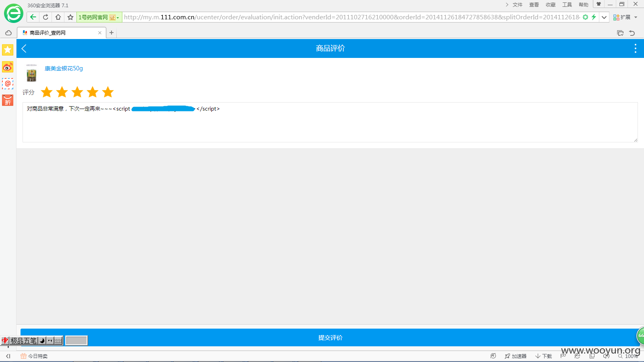Open the mail @ sidebar icon
The width and height of the screenshot is (644, 362).
pos(8,84)
